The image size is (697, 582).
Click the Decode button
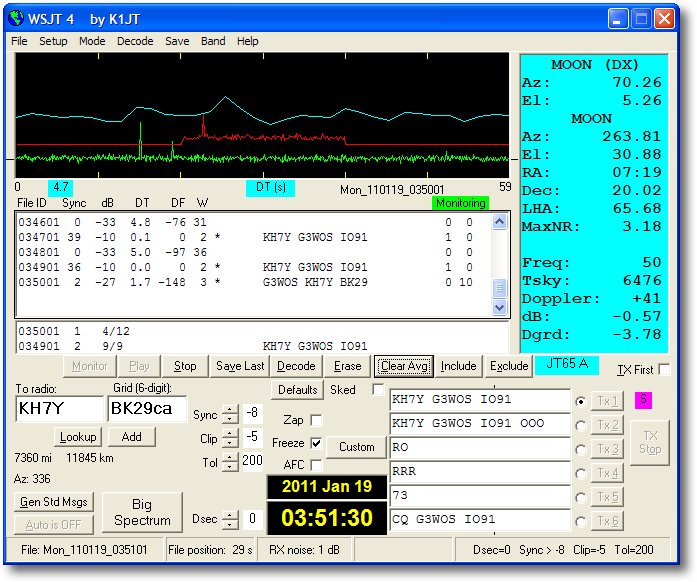[296, 366]
